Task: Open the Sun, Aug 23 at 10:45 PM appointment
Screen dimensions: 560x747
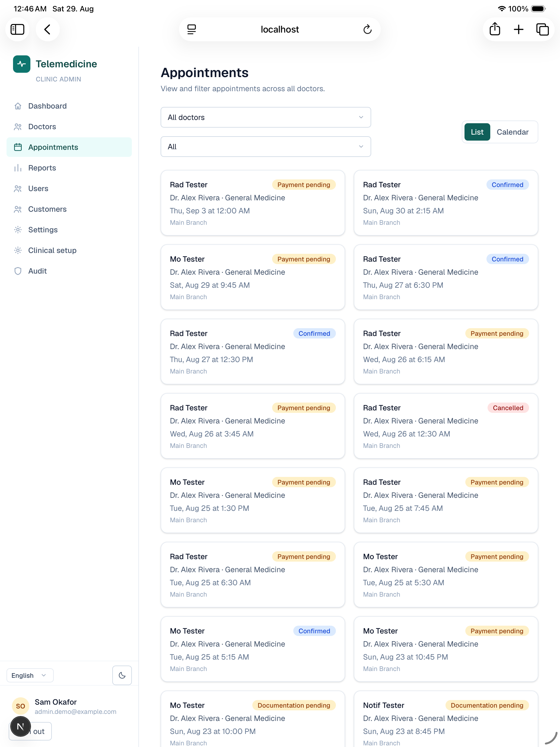Action: (x=446, y=649)
